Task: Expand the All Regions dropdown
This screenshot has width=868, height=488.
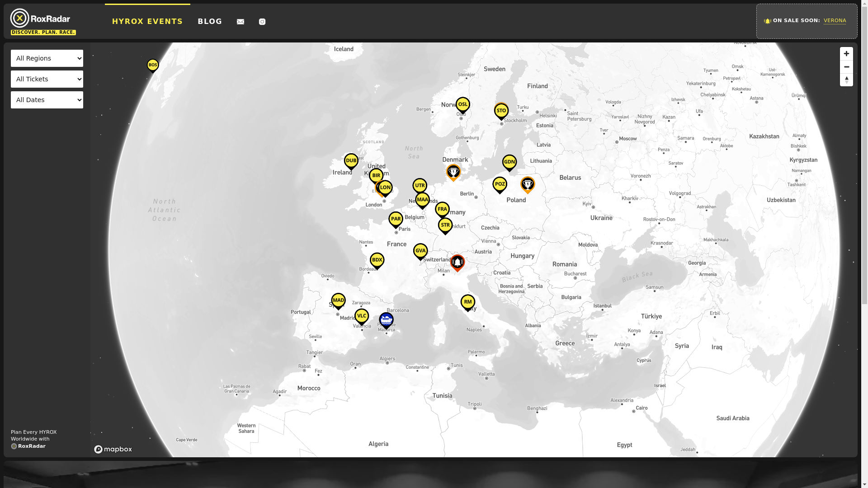Action: coord(47,58)
